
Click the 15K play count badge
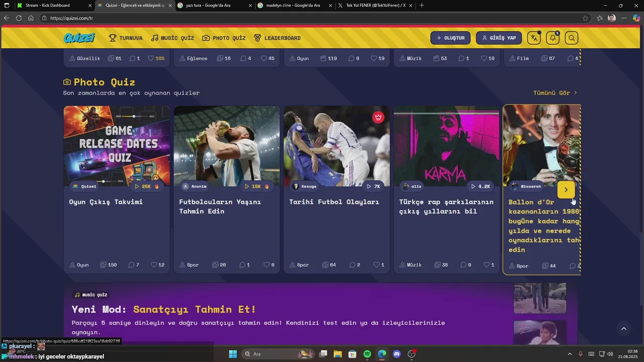click(257, 187)
